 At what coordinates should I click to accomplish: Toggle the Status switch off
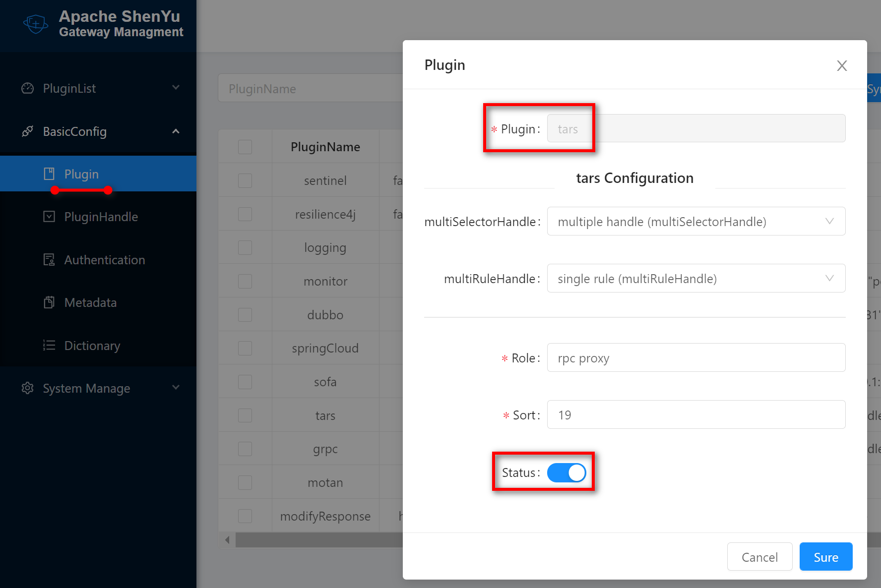point(566,472)
